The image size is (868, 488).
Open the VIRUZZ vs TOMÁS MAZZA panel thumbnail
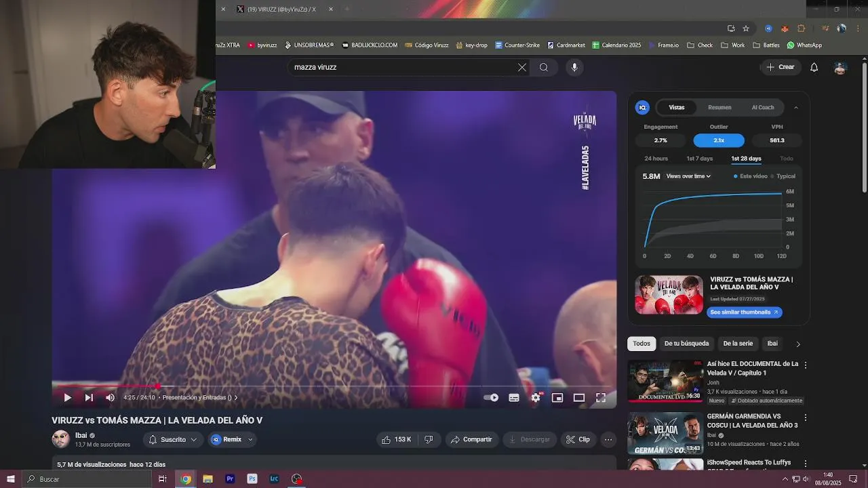(669, 295)
